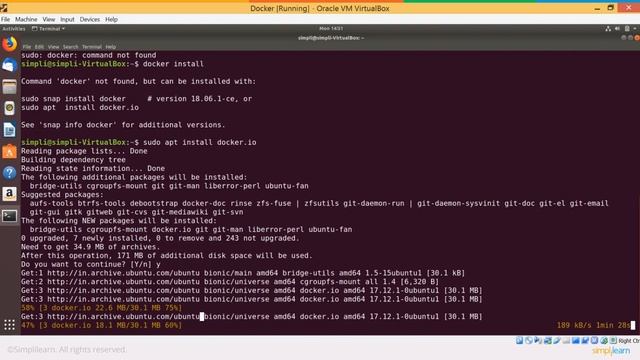Click 'Reading package lists... Done' line
The height and width of the screenshot is (360, 640).
click(84, 151)
